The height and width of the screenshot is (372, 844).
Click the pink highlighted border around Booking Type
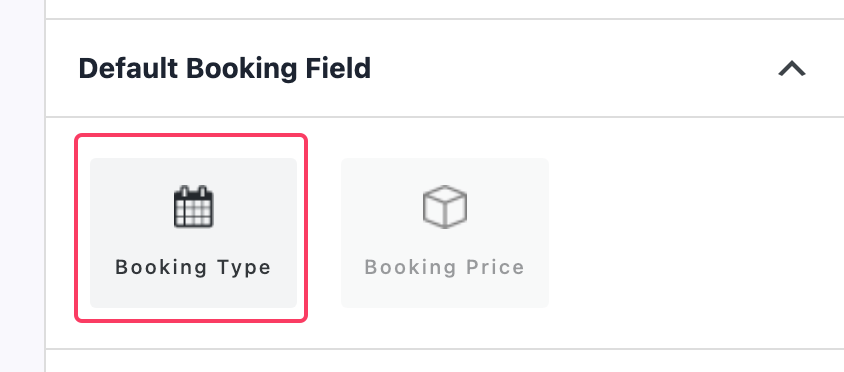[191, 136]
